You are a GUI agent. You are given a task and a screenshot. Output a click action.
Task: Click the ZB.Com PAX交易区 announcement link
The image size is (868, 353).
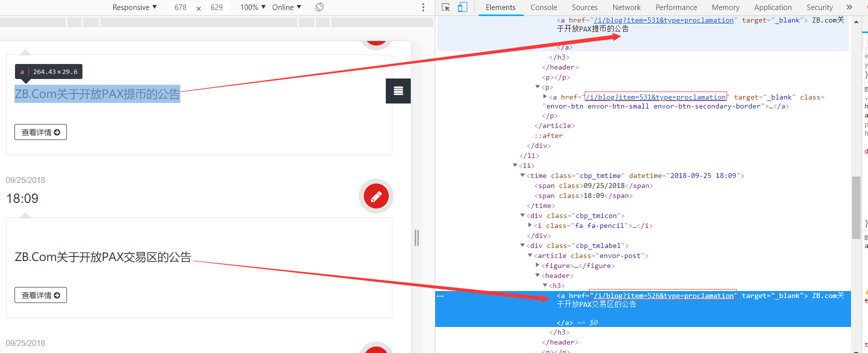[103, 257]
